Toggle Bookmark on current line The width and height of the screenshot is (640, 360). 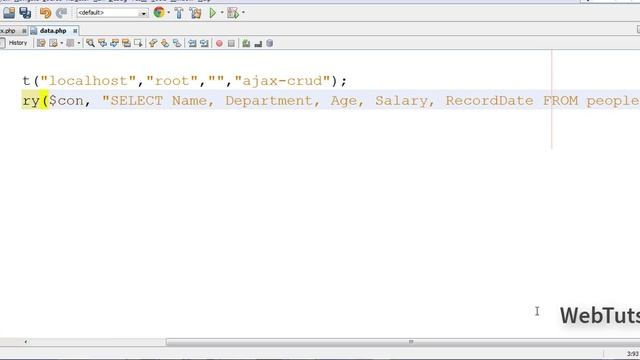pyautogui.click(x=177, y=43)
